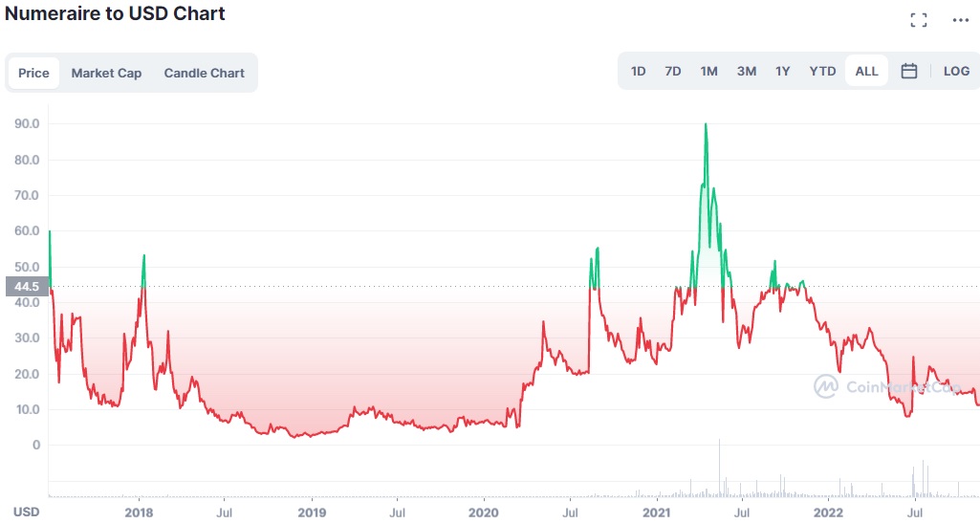Open fullscreen chart view icon
The width and height of the screenshot is (980, 523).
coord(919,20)
